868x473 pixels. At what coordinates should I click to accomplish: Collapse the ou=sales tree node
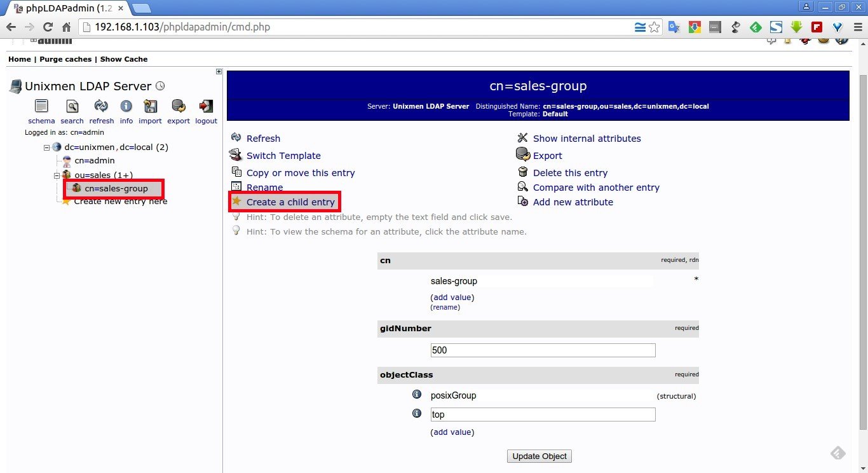pyautogui.click(x=57, y=175)
